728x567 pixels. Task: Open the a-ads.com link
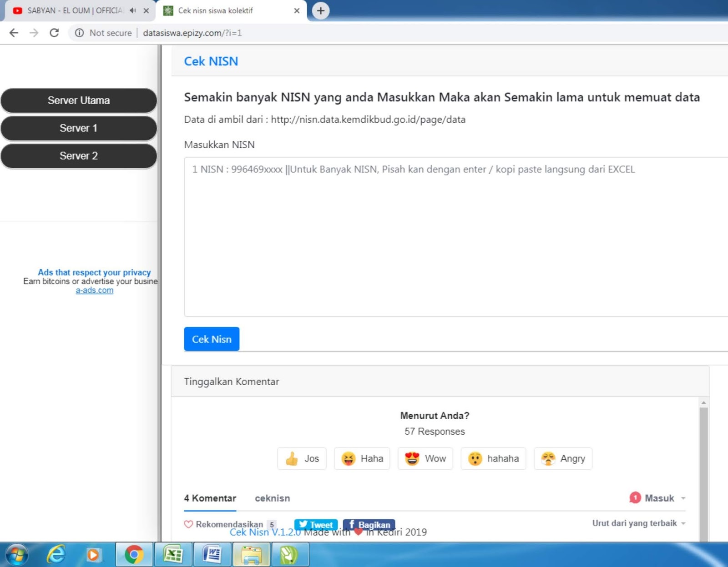[94, 290]
